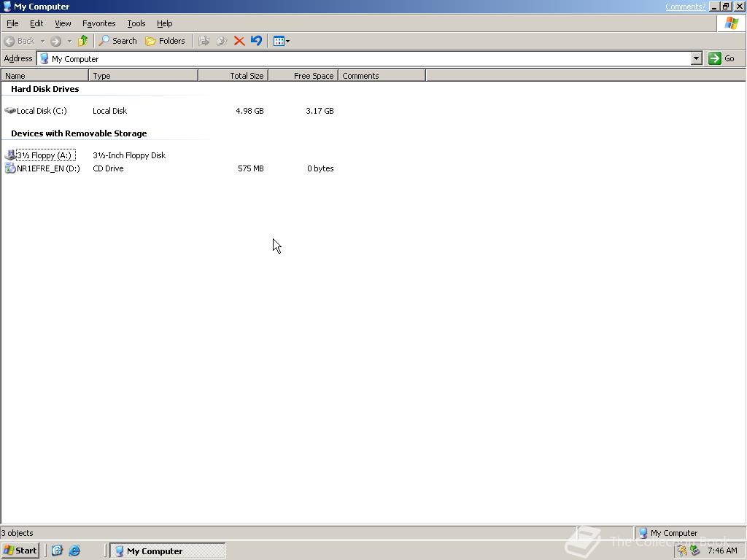Click the '3½-Inch Floppy Disk' type text
The image size is (747, 560).
pyautogui.click(x=129, y=155)
